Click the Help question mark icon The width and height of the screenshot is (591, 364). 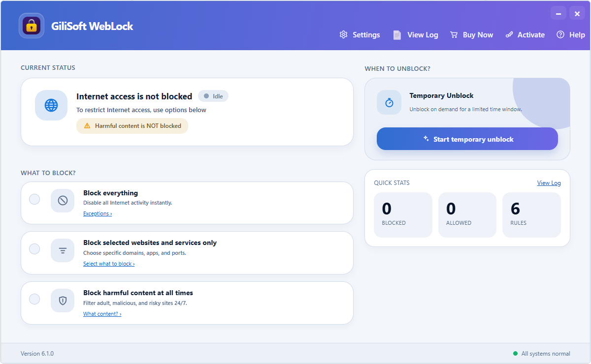click(560, 35)
